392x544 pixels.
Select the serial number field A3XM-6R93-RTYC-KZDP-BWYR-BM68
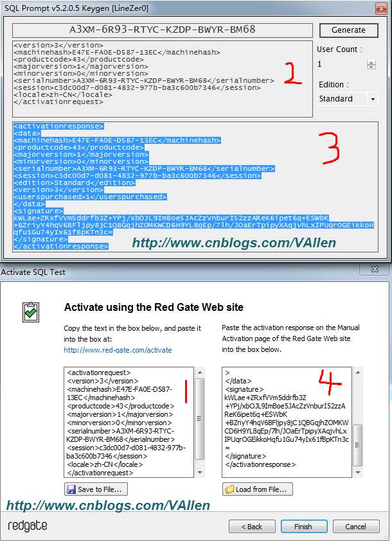(163, 30)
